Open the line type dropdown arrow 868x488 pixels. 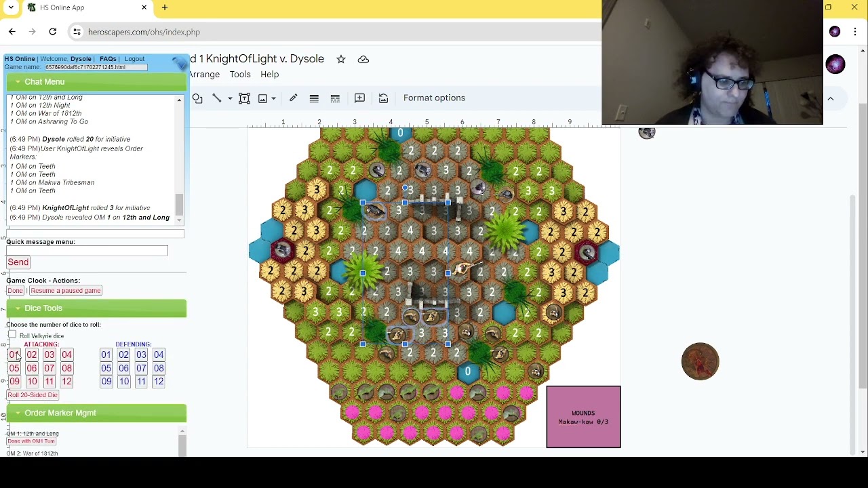230,98
